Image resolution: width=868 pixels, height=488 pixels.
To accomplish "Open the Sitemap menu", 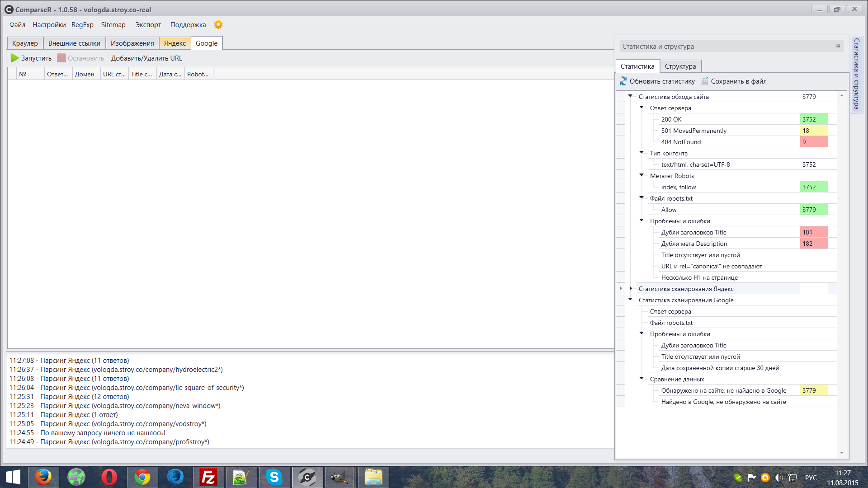I will click(113, 25).
